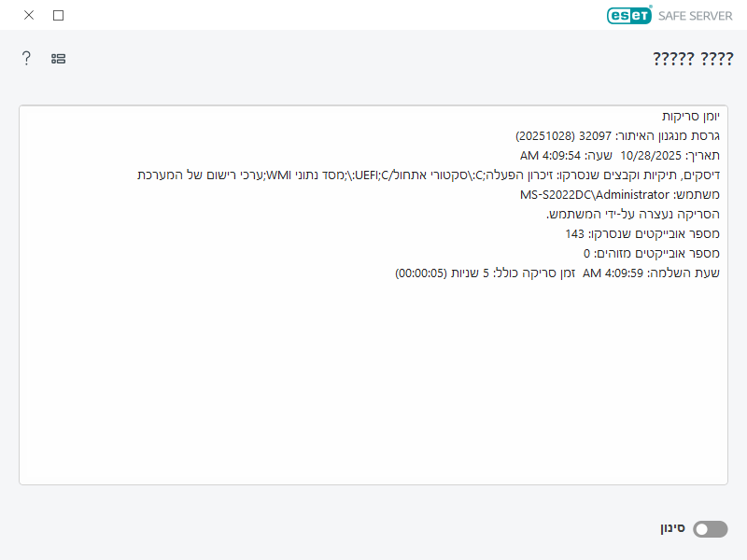
Task: Click the minimize window button
Action: click(58, 15)
